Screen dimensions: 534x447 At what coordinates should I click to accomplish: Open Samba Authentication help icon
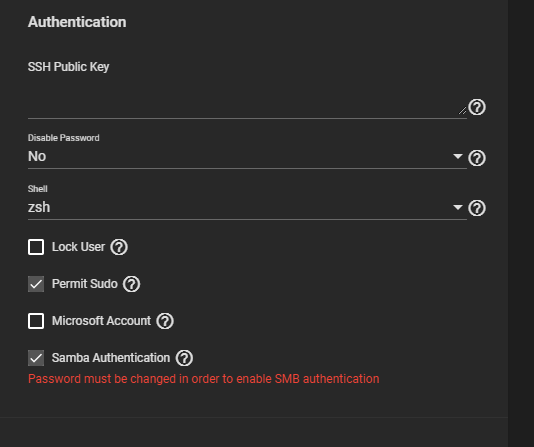[184, 358]
